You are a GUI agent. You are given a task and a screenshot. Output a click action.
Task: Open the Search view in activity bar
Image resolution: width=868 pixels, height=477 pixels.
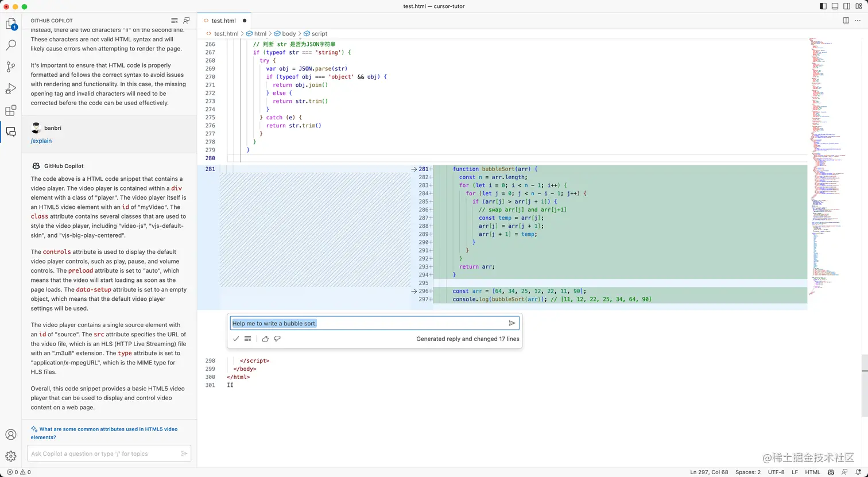tap(11, 45)
